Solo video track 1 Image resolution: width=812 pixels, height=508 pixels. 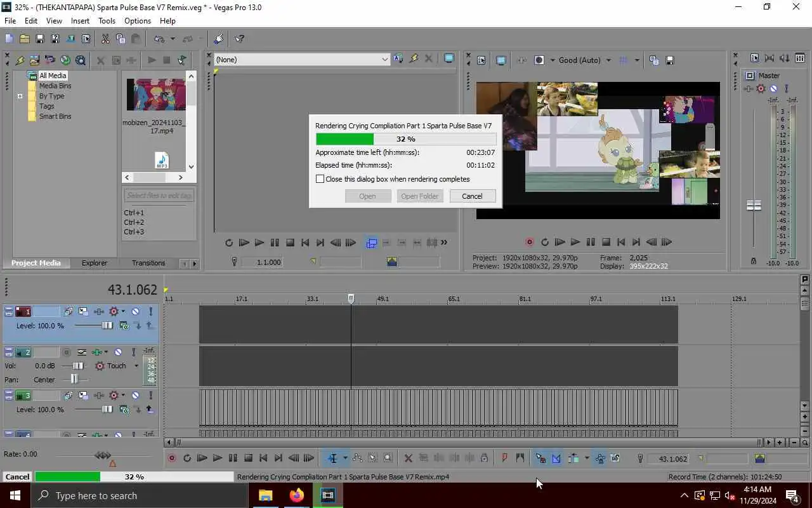tap(150, 311)
